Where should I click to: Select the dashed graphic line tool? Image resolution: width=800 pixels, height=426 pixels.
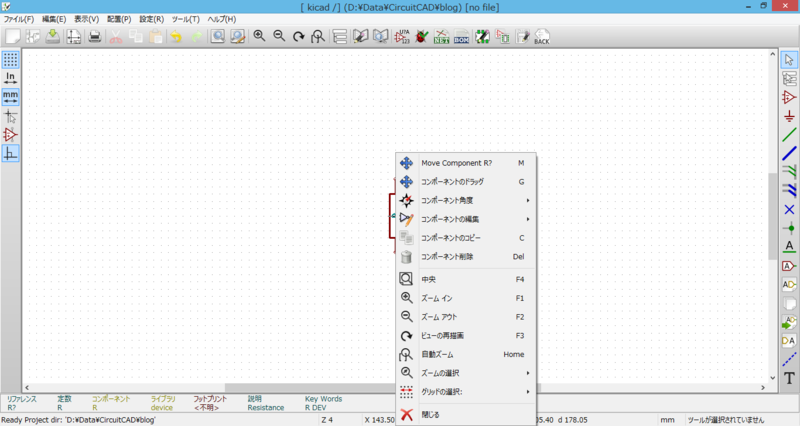[789, 359]
